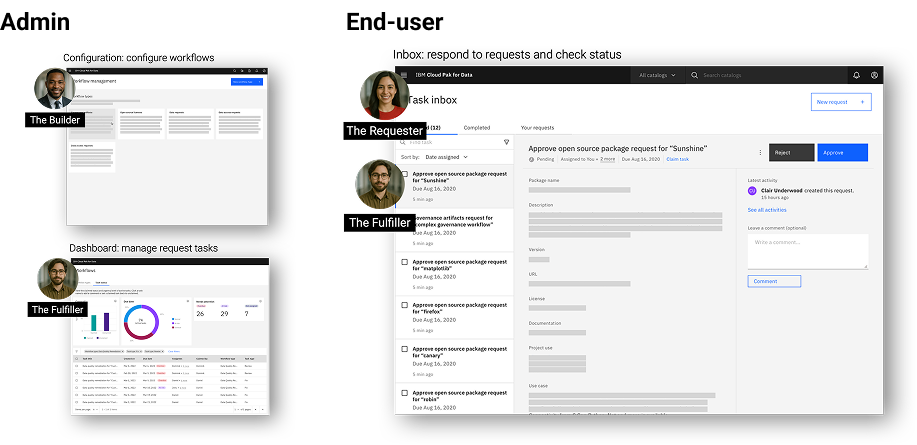Click the Pending status icon under the request title
917x445 pixels.
pos(532,159)
